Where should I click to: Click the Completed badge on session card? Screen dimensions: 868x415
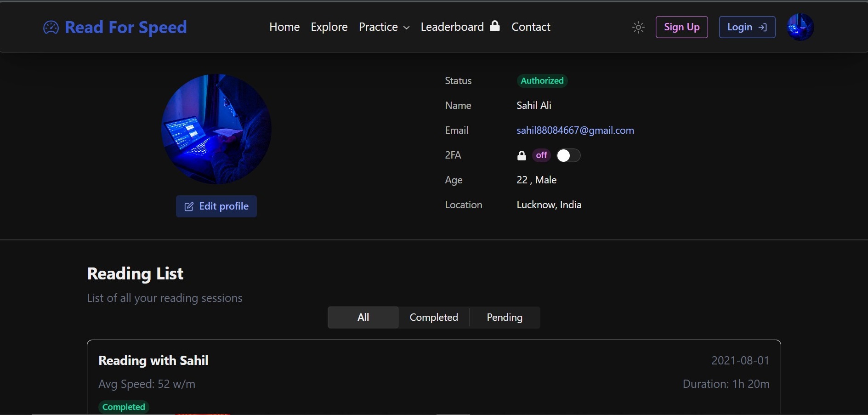tap(124, 407)
